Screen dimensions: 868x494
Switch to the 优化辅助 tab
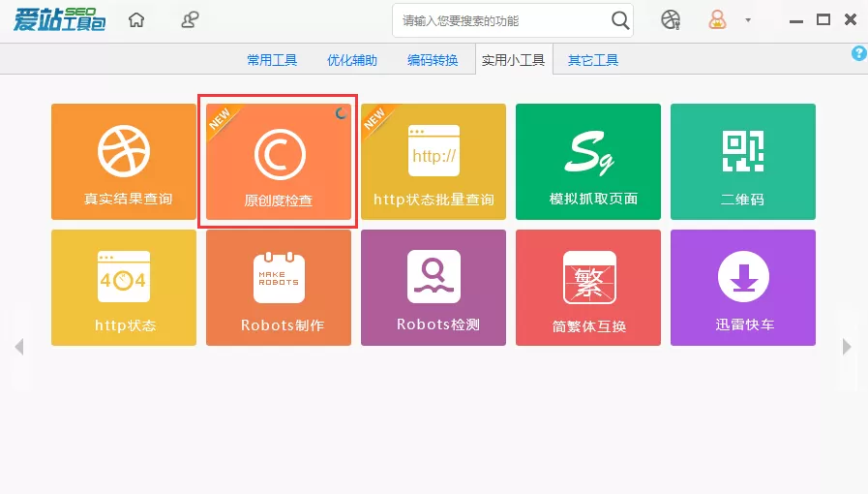(x=352, y=60)
